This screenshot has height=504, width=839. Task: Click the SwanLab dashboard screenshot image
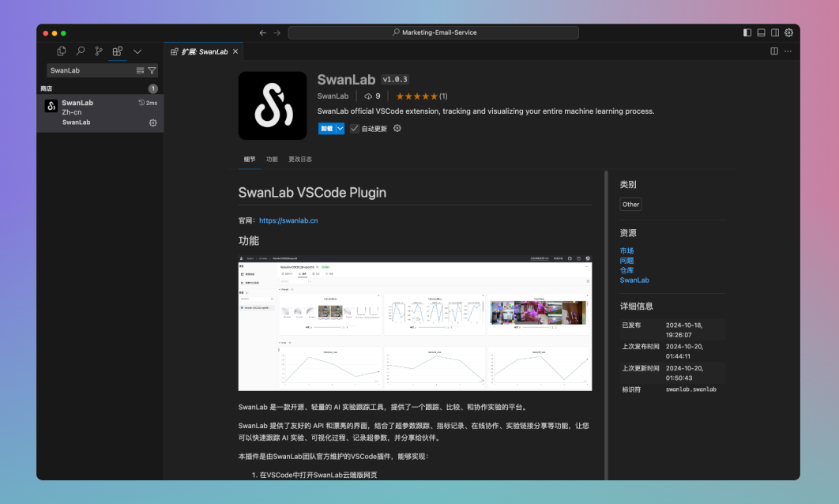coord(416,323)
